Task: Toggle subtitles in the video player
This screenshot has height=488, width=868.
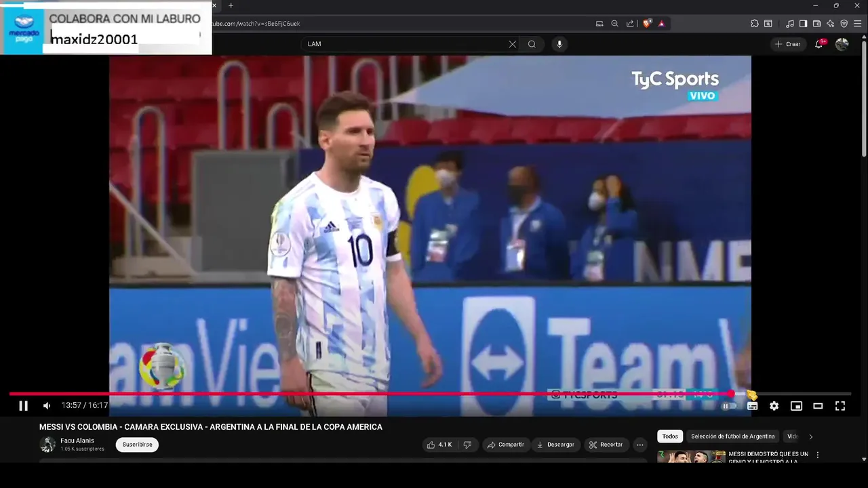Action: (x=752, y=406)
